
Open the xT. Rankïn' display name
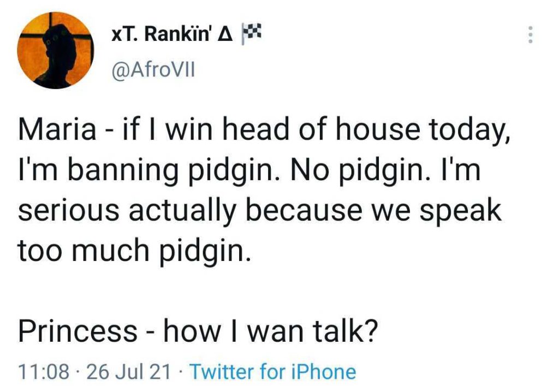[165, 35]
